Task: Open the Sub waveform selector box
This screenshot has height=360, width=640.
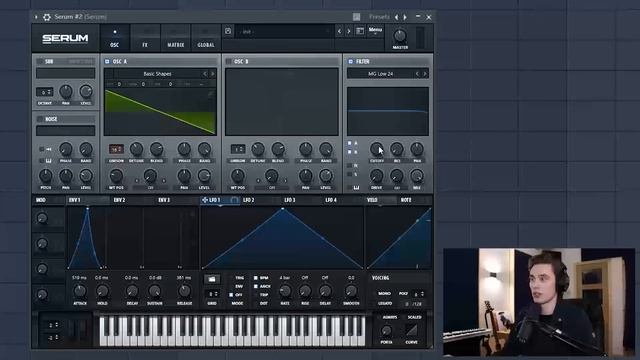Action: (65, 73)
